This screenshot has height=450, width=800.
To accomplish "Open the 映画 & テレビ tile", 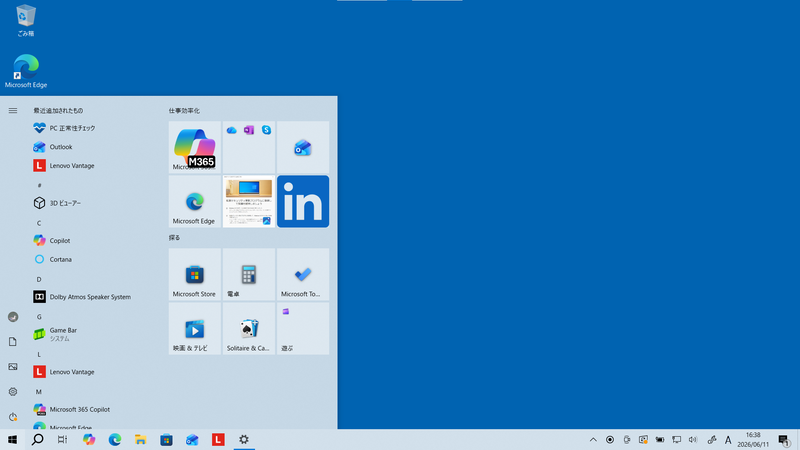I will coord(194,329).
